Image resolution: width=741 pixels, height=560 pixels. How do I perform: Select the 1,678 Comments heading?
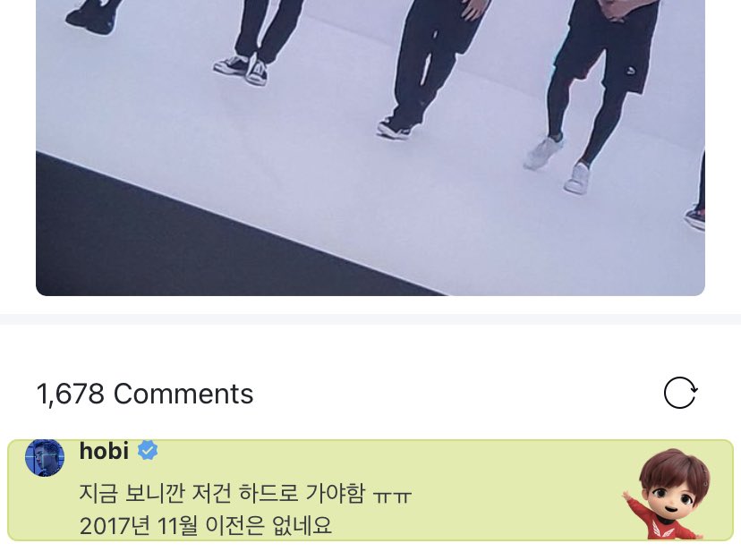[x=145, y=394]
